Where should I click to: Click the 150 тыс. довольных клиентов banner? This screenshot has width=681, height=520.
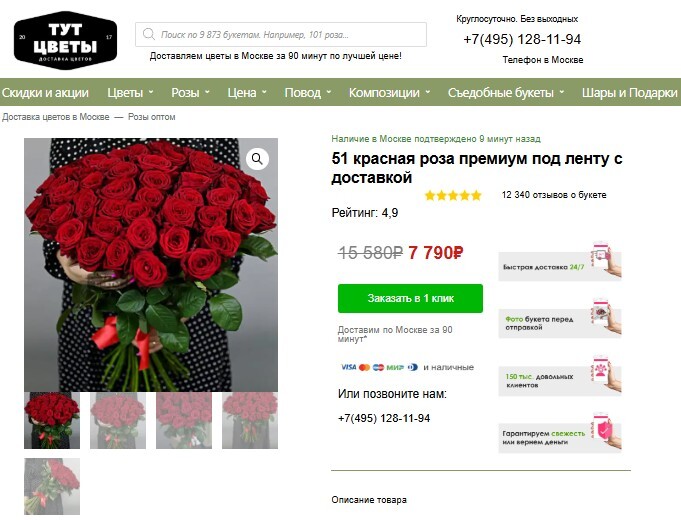(x=560, y=376)
